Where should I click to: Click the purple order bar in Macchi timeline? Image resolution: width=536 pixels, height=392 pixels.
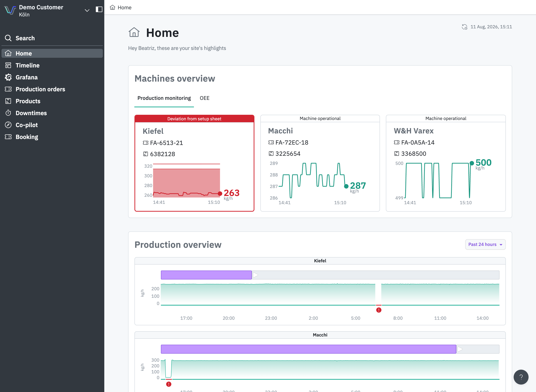[x=309, y=349]
